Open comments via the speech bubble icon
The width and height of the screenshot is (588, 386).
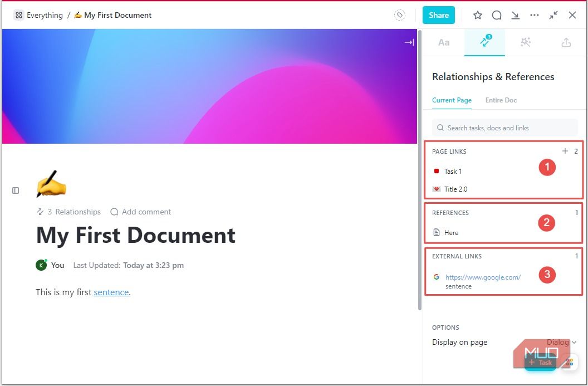pyautogui.click(x=496, y=15)
